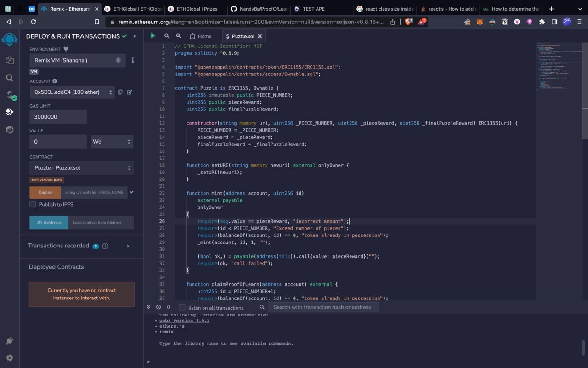Click the environment plug icon next to ENVIRONMENT

click(66, 49)
